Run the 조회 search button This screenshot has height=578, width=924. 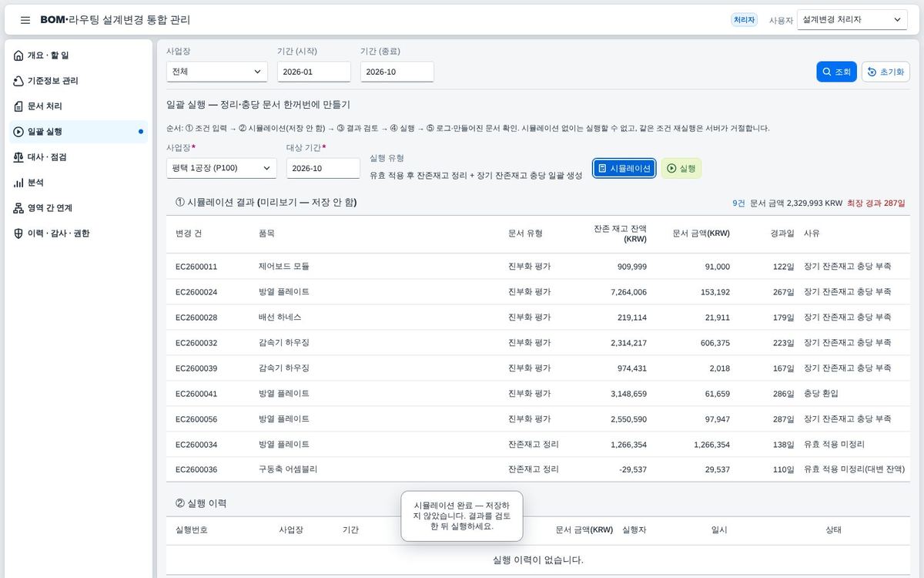[836, 72]
